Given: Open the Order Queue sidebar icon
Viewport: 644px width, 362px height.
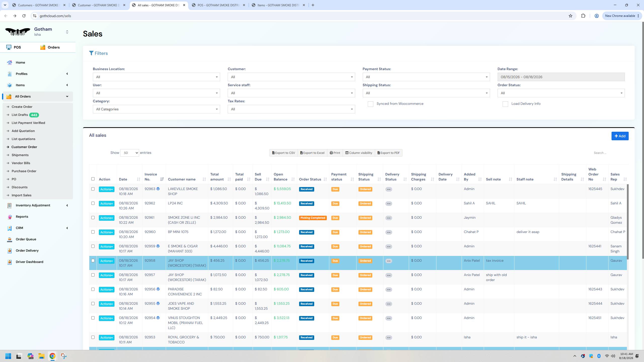Looking at the screenshot, I should 10,239.
